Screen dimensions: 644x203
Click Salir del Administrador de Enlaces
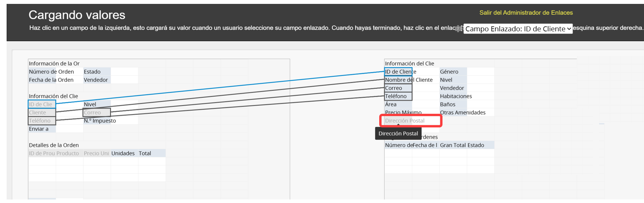[526, 13]
